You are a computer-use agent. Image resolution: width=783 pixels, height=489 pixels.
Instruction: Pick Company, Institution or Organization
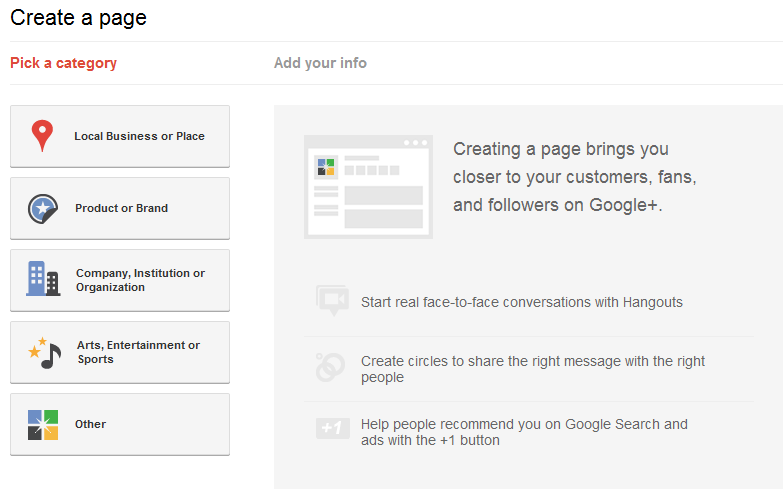click(x=120, y=280)
